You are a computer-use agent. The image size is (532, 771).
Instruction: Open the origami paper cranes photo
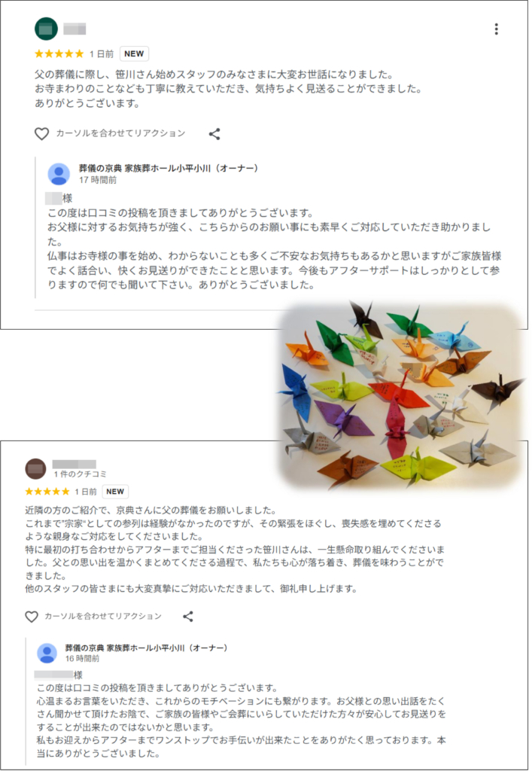[x=401, y=395]
